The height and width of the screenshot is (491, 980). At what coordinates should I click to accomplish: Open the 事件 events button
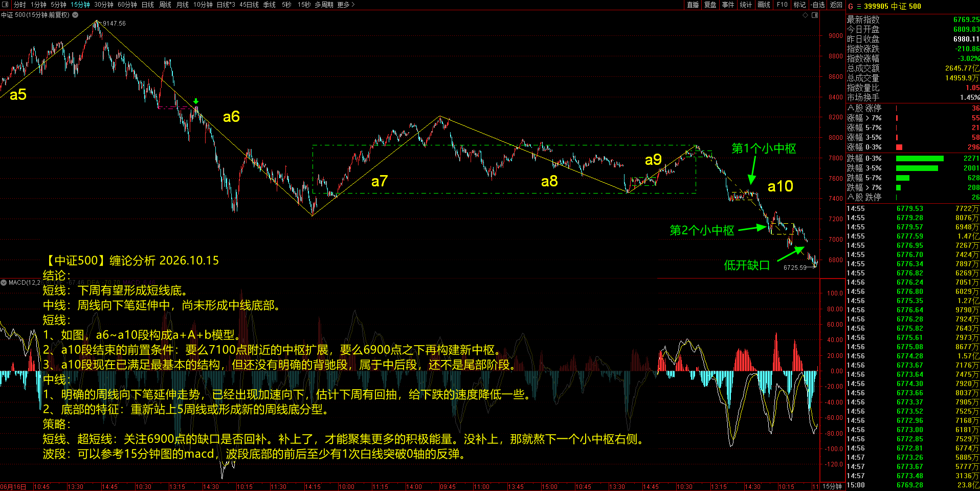(x=728, y=5)
